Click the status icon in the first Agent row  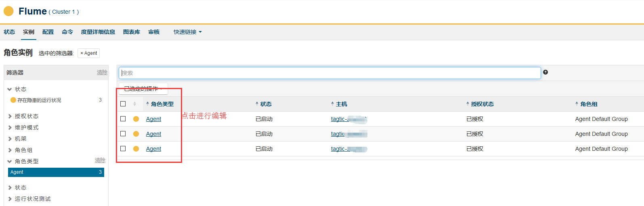tap(136, 119)
